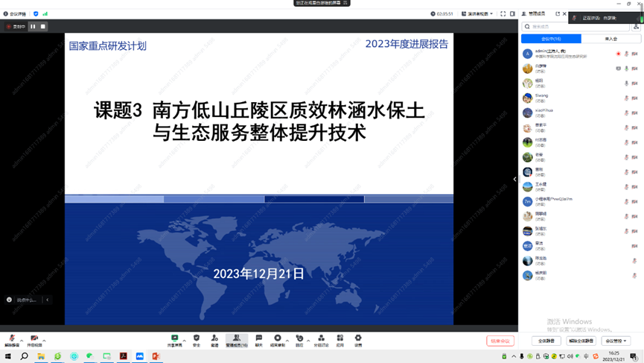Toggle the 解除静音 microphone button
Viewport: 644px width, 363px height.
click(x=11, y=341)
